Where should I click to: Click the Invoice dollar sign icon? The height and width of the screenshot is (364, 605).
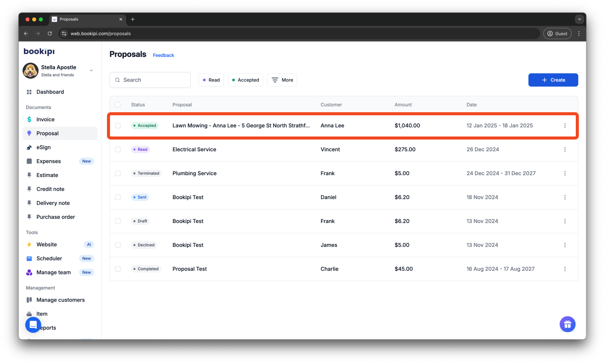pyautogui.click(x=29, y=119)
